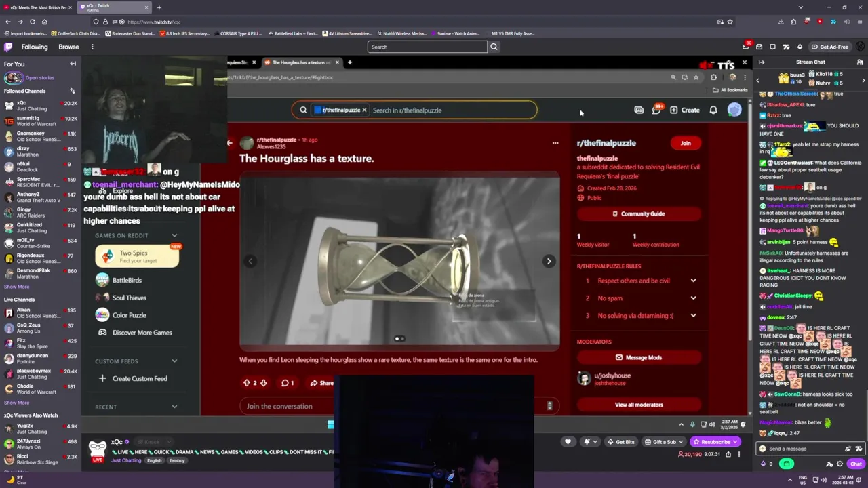The width and height of the screenshot is (868, 488).
Task: Open the Bits diamond icon in top nav
Action: [800, 47]
